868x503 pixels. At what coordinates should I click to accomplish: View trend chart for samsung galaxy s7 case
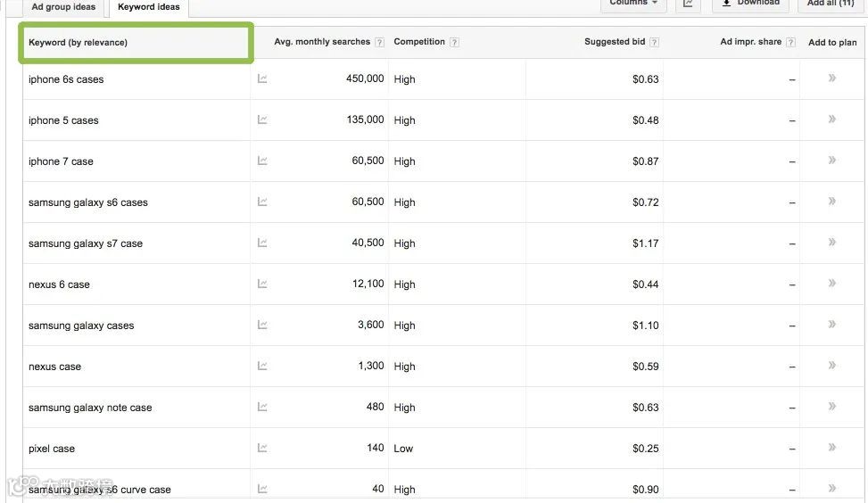coord(262,243)
